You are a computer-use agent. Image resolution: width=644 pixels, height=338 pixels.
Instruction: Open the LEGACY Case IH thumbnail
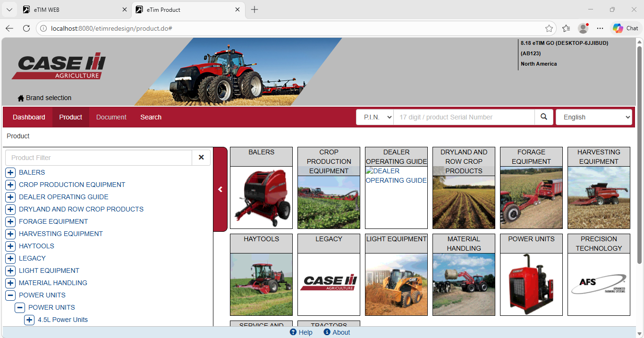(329, 284)
